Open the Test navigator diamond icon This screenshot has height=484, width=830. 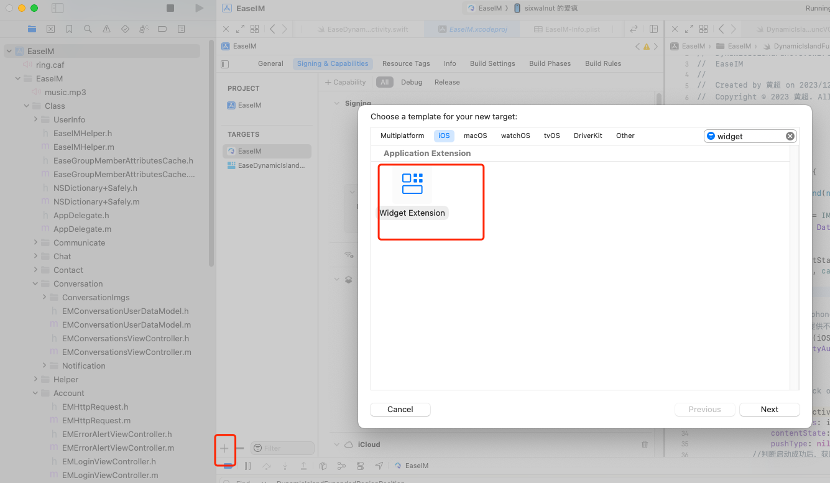[125, 29]
